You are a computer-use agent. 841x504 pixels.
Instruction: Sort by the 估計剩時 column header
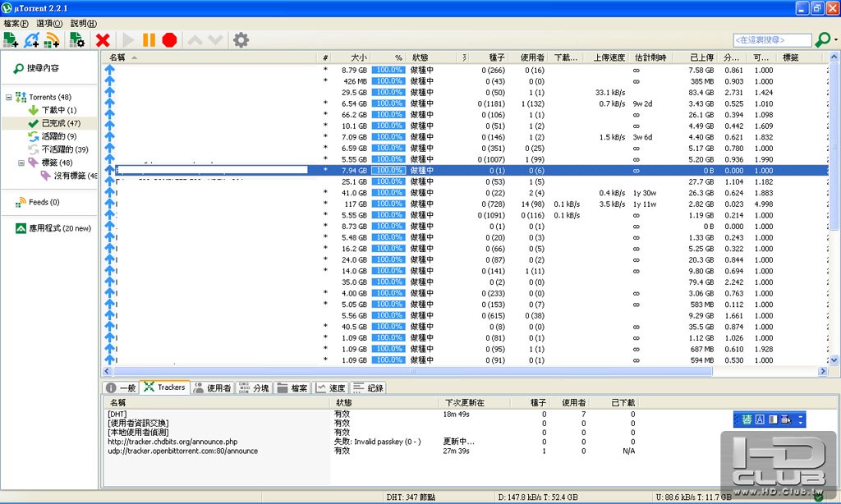click(650, 57)
